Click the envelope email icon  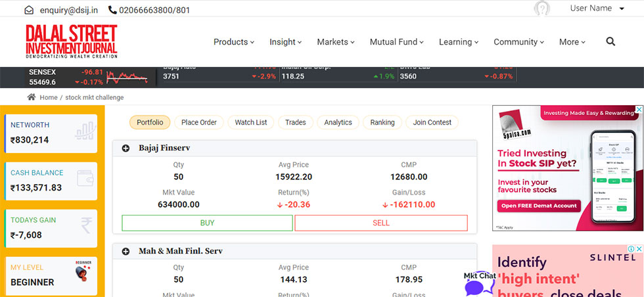coord(29,11)
